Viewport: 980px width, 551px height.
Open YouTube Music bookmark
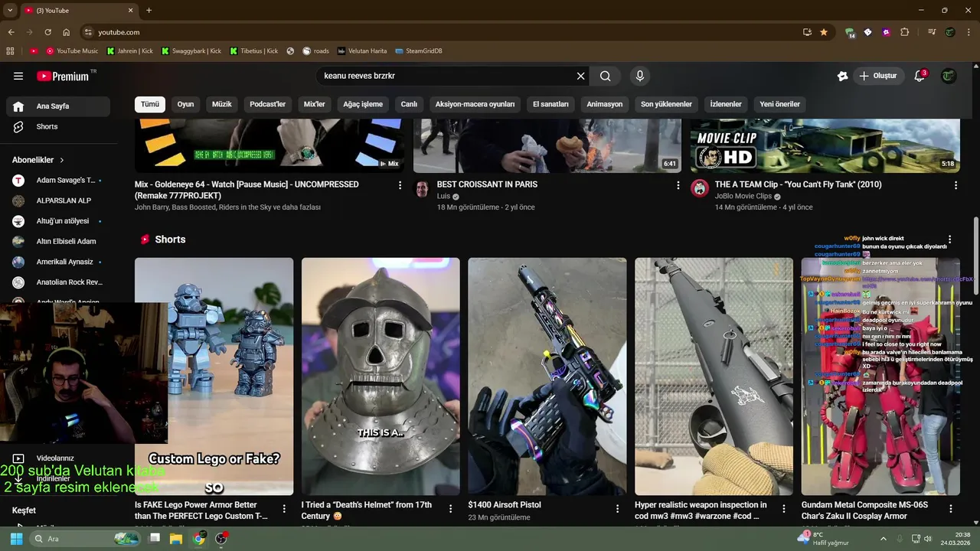click(72, 51)
